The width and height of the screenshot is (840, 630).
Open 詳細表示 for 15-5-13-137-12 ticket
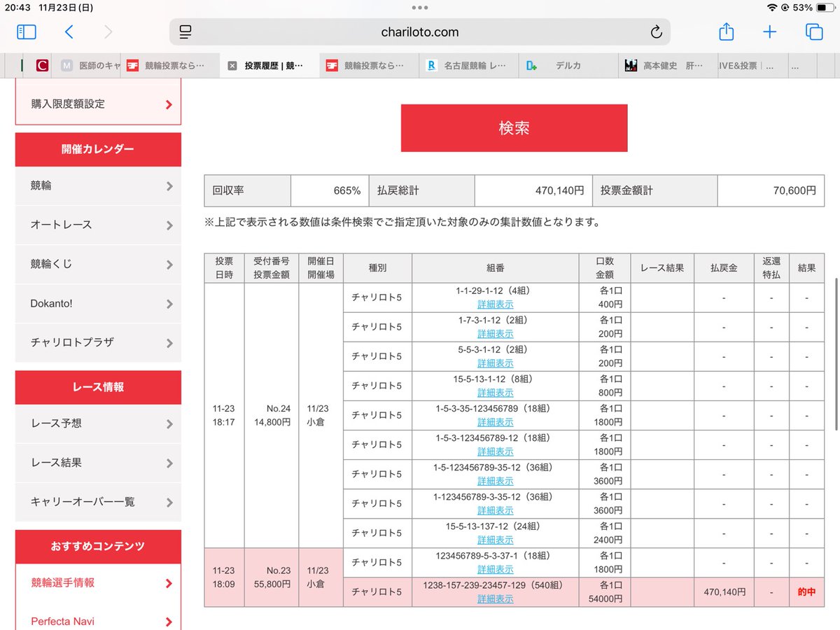click(x=496, y=540)
